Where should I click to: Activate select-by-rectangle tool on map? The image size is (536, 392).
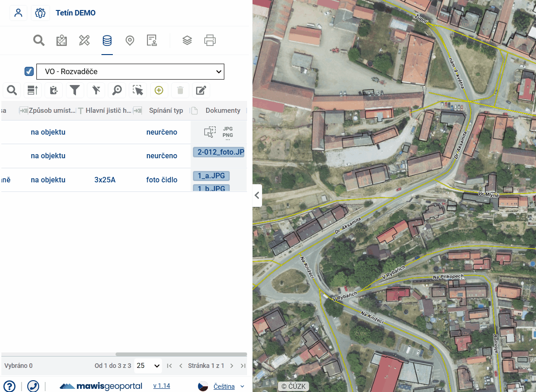[138, 90]
